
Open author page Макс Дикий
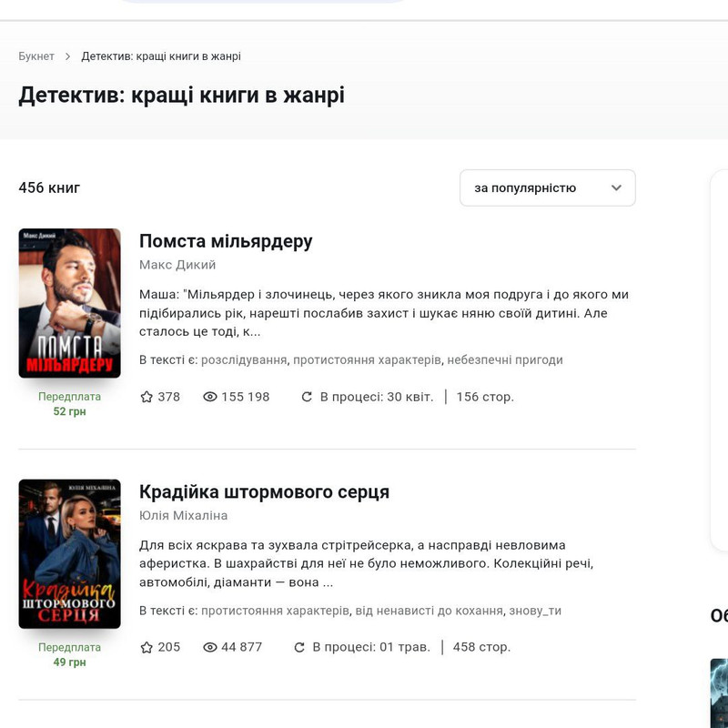[x=177, y=265]
